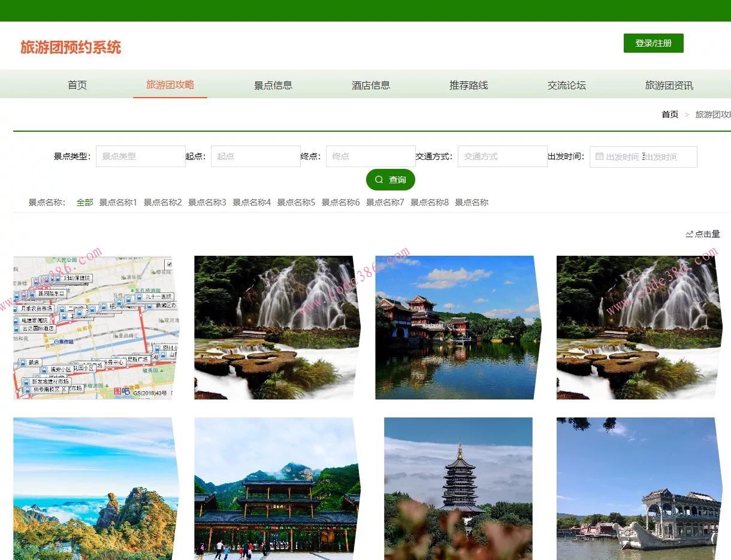Filter by 景点名称3
This screenshot has width=731, height=560.
(x=207, y=202)
